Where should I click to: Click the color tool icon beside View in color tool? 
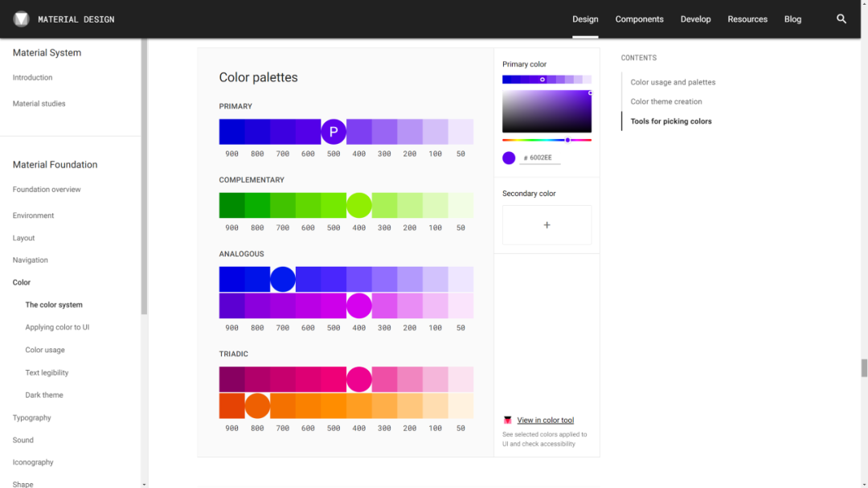click(x=507, y=420)
